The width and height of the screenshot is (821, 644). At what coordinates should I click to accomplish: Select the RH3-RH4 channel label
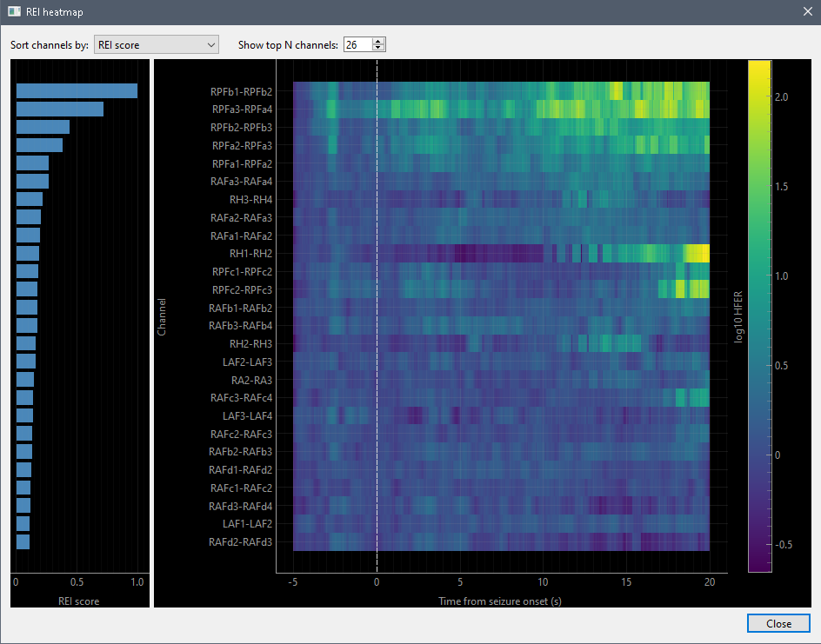point(250,199)
